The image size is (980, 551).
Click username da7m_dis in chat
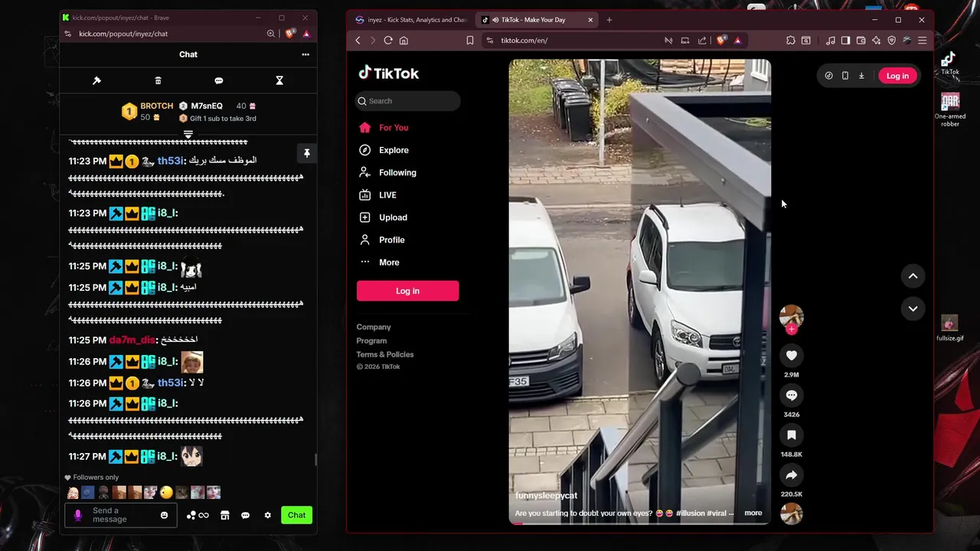pos(132,340)
